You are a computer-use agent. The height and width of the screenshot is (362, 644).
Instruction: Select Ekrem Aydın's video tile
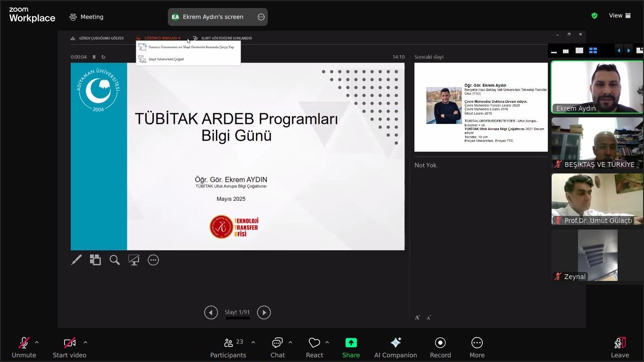pyautogui.click(x=597, y=87)
